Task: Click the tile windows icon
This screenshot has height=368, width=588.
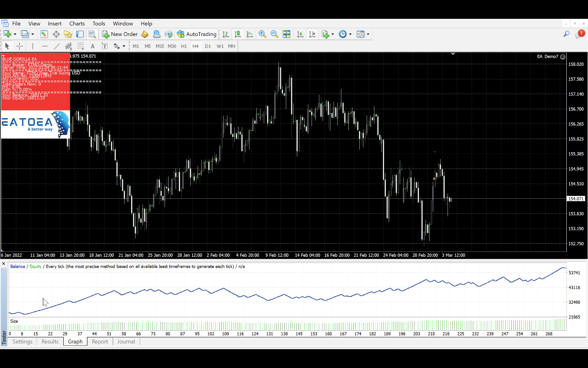Action: click(287, 34)
